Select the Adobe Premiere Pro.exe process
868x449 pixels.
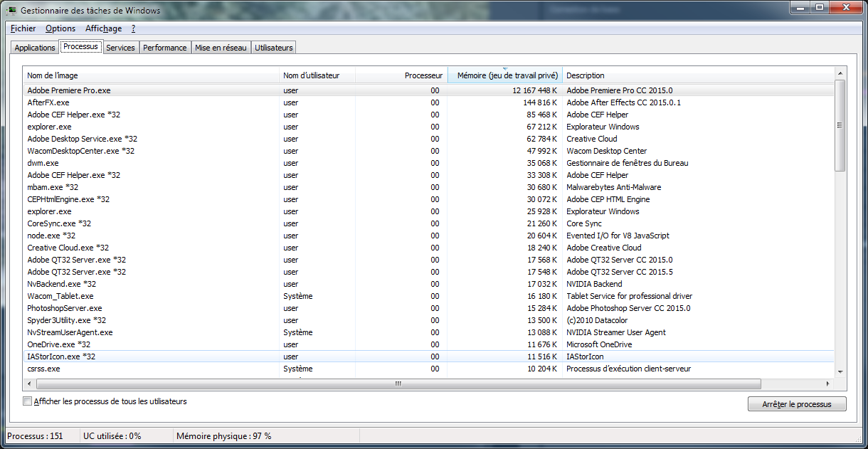[x=428, y=90]
